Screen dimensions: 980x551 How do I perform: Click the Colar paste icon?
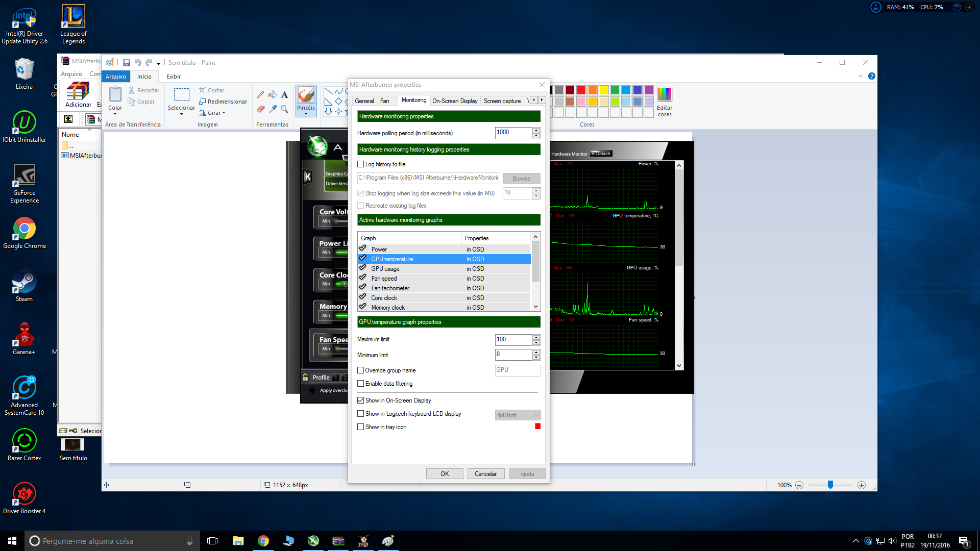[115, 94]
